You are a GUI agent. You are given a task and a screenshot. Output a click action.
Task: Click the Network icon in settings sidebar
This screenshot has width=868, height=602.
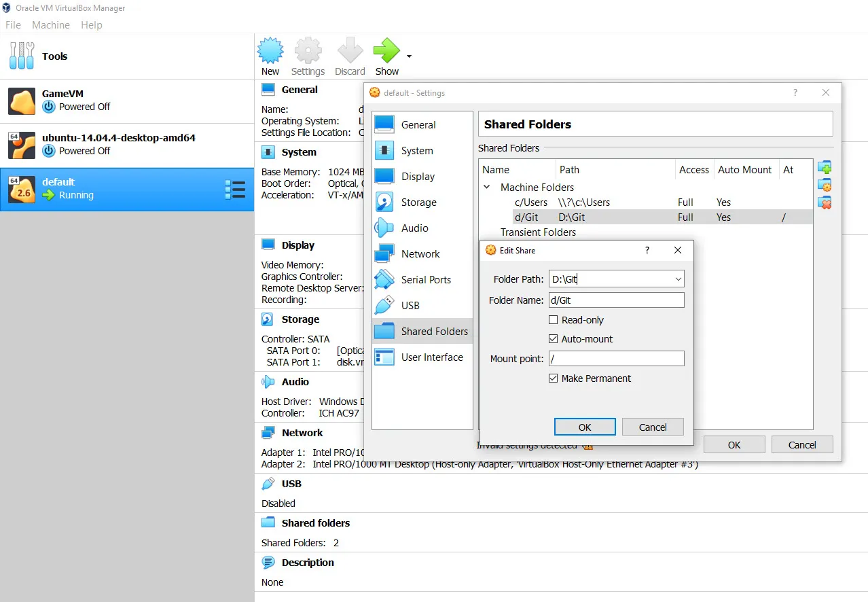[384, 253]
